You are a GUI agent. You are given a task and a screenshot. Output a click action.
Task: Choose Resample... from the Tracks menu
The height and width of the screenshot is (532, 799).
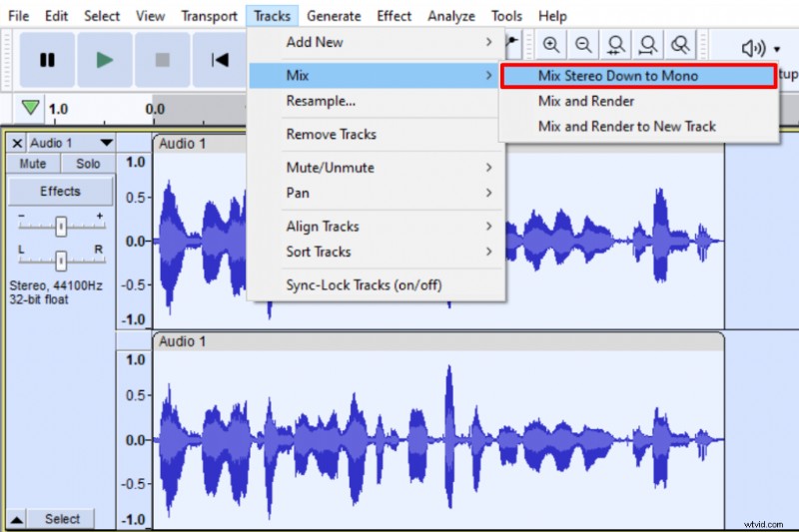376,101
